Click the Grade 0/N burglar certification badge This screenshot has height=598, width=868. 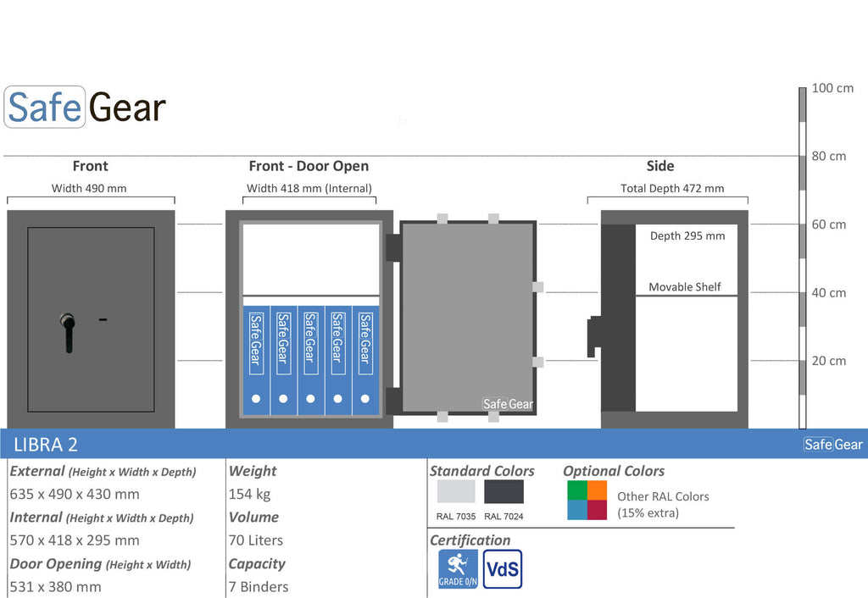458,568
